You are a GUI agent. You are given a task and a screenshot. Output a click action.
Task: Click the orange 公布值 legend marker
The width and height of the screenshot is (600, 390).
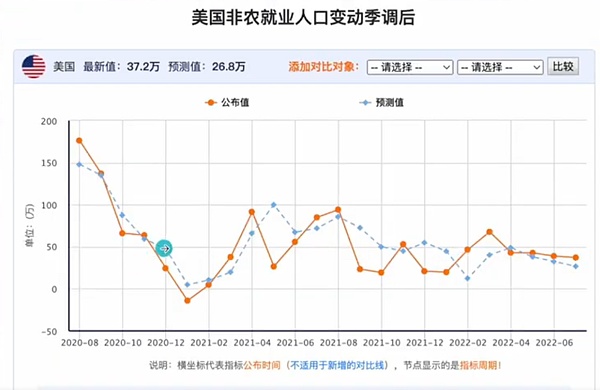point(211,103)
